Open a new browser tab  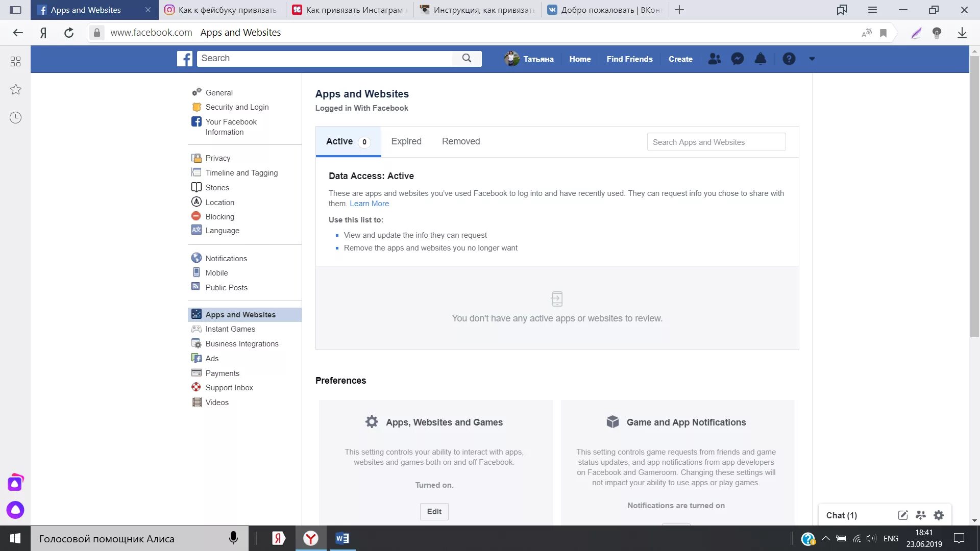(679, 10)
